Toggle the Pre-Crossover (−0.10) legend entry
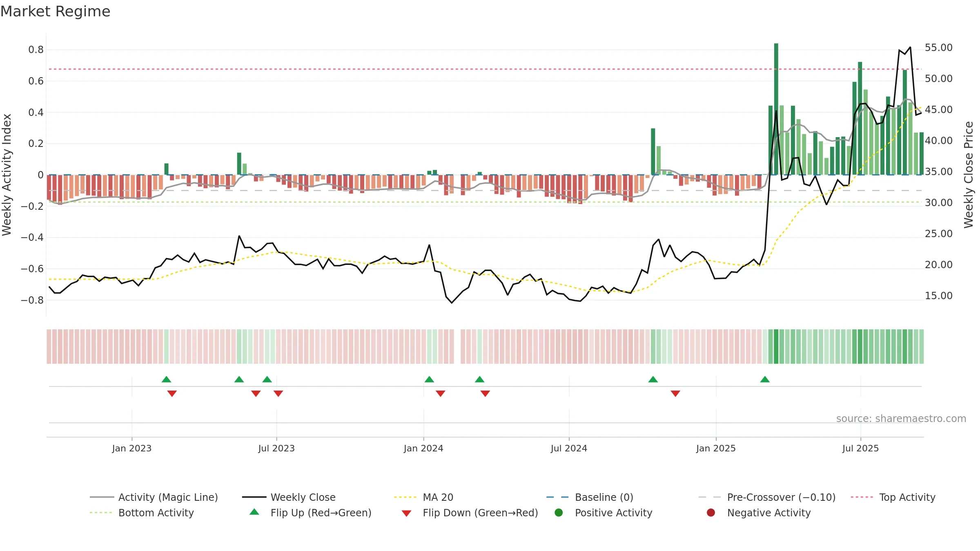Image resolution: width=980 pixels, height=551 pixels. [767, 497]
